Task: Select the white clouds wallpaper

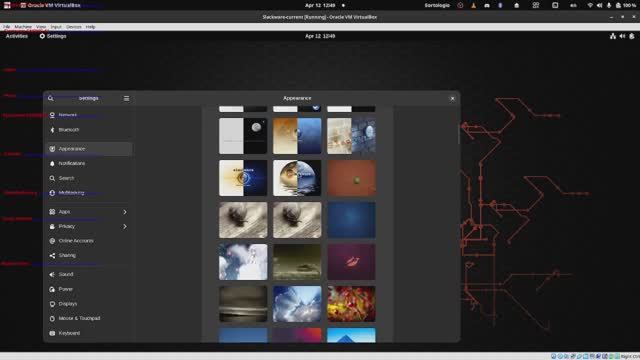Action: coord(243,262)
